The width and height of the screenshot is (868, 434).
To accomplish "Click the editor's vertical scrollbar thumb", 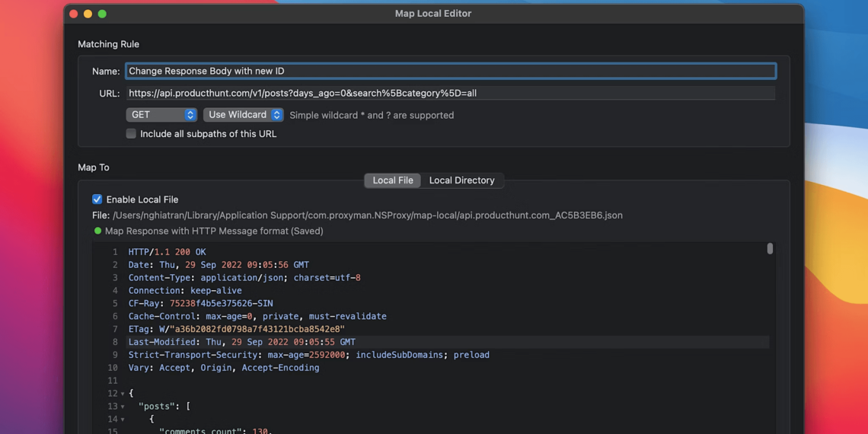I will (770, 249).
